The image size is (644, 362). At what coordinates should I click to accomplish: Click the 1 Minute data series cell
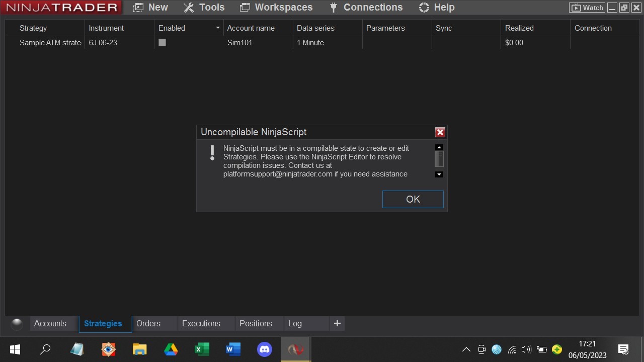coord(310,43)
